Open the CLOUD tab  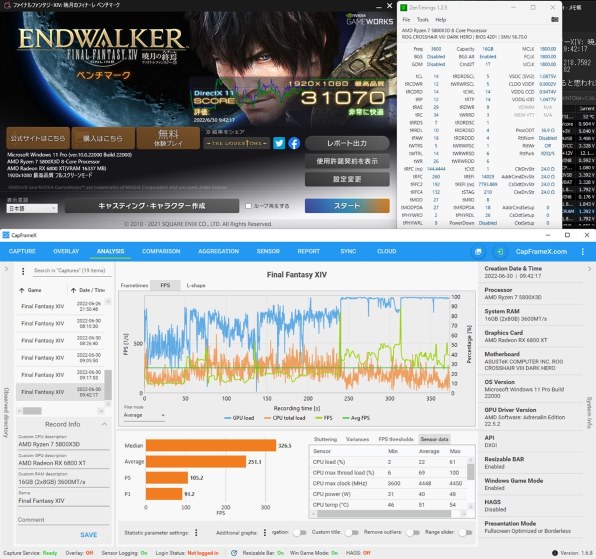(x=387, y=252)
